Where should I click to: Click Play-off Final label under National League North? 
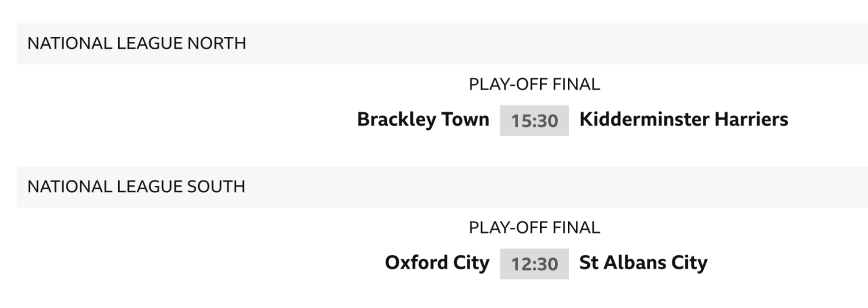tap(534, 85)
